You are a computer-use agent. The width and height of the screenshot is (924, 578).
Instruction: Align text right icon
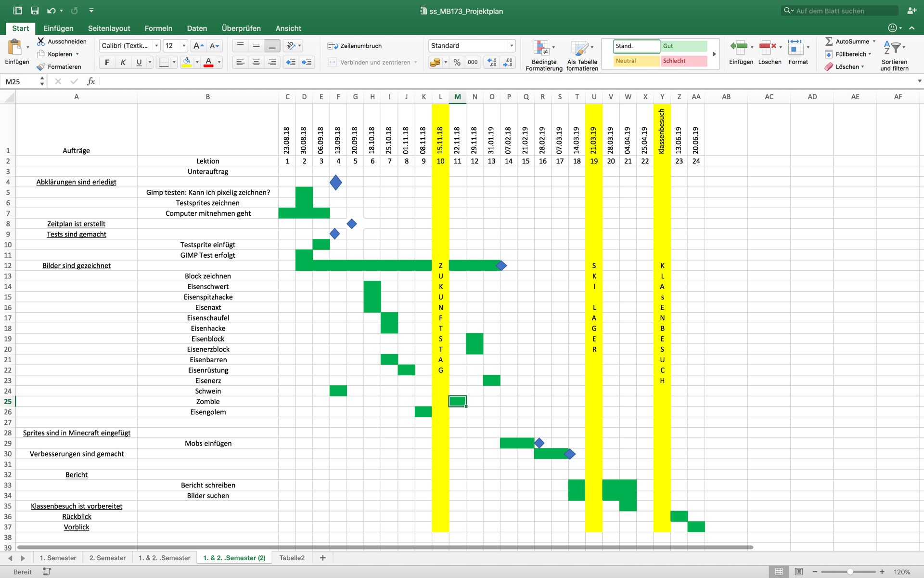click(272, 62)
